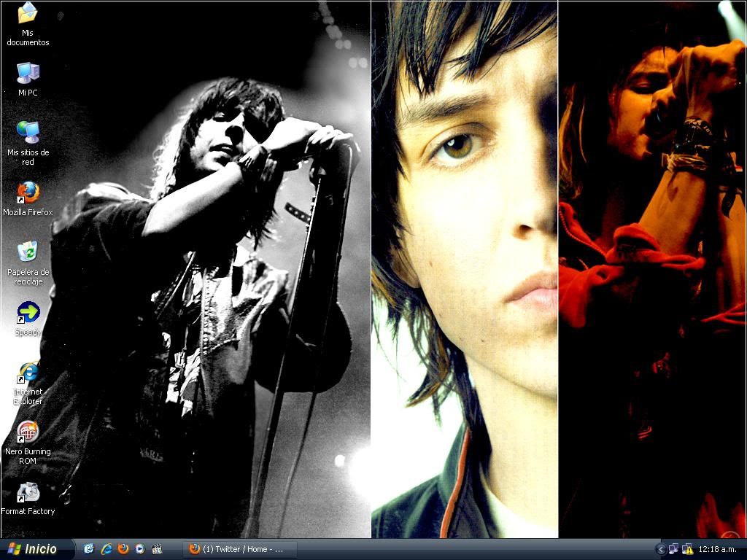Screen dimensions: 747x560
Task: Switch to Twitter / Home taskbar window
Action: click(240, 549)
